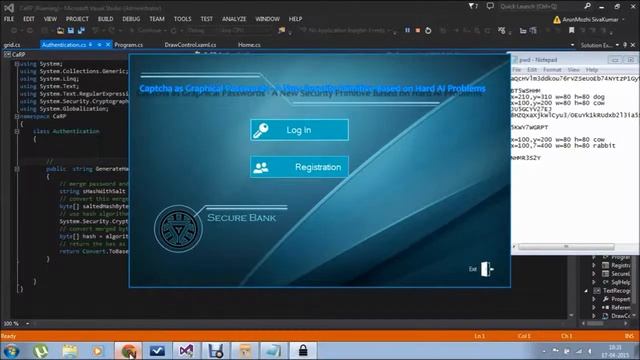Screen dimensions: 640x360
Task: Open uTorrent from the taskbar
Action: click(x=40, y=351)
